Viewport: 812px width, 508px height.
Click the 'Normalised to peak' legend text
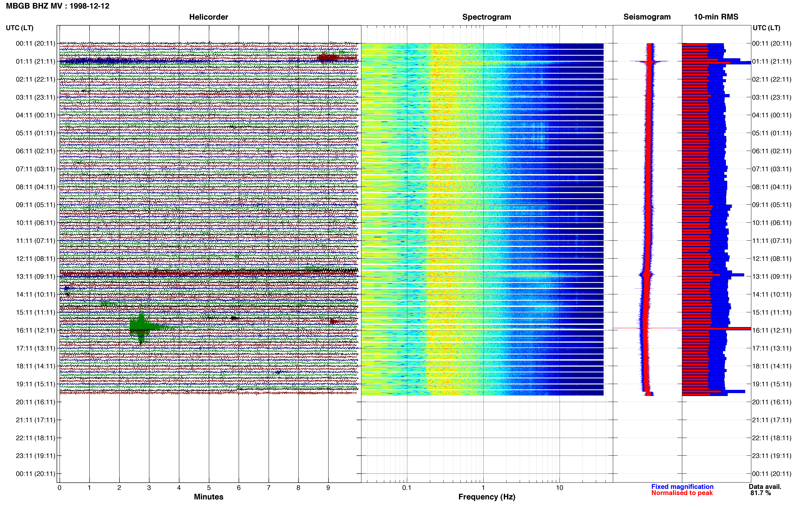tap(682, 493)
